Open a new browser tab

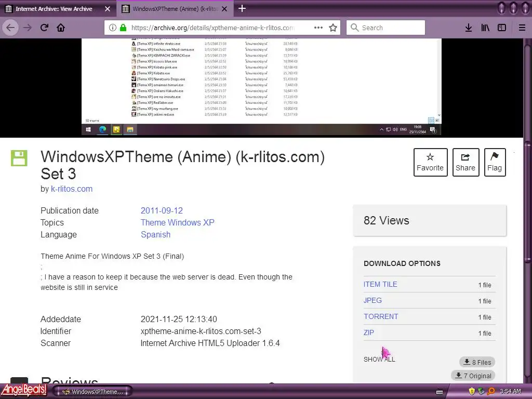[242, 8]
